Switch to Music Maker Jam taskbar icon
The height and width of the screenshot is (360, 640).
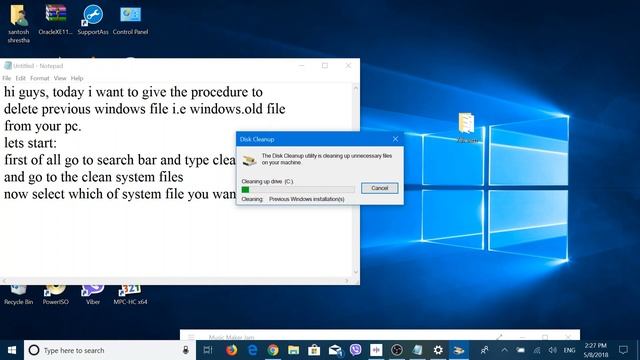point(376,350)
